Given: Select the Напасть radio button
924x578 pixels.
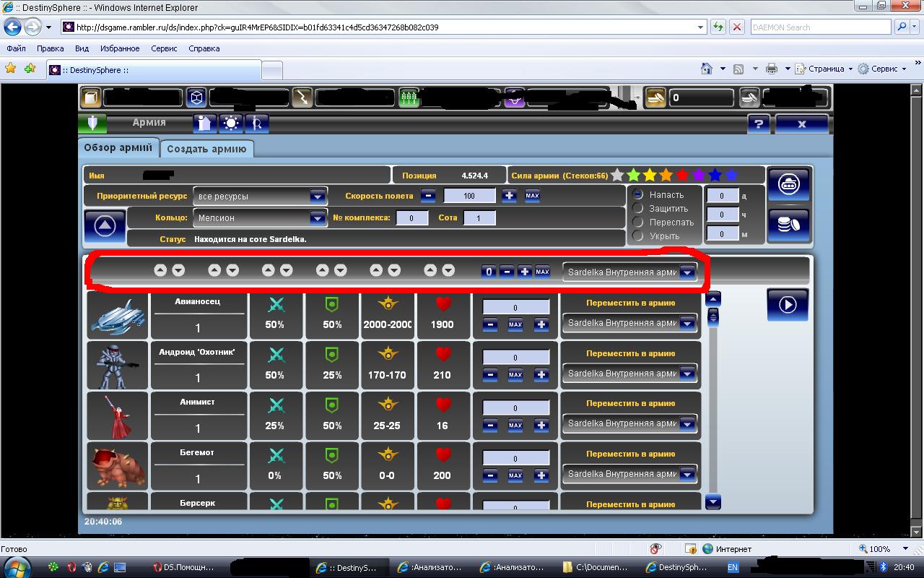Looking at the screenshot, I should pos(638,195).
